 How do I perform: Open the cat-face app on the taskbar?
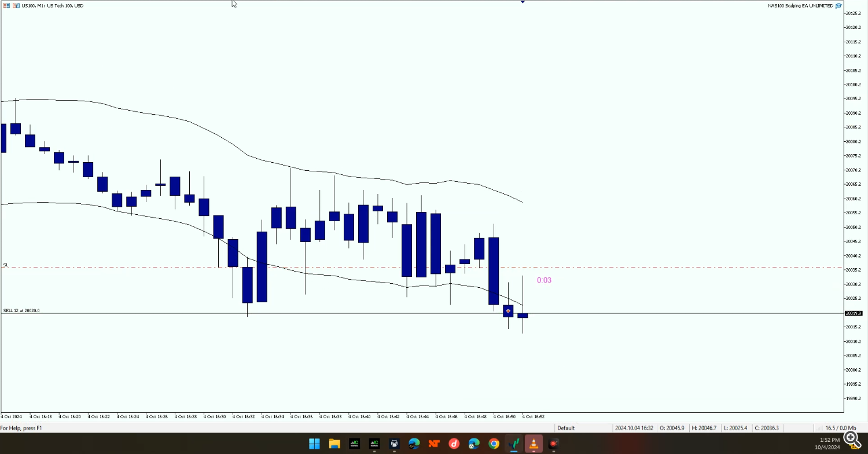coord(394,444)
